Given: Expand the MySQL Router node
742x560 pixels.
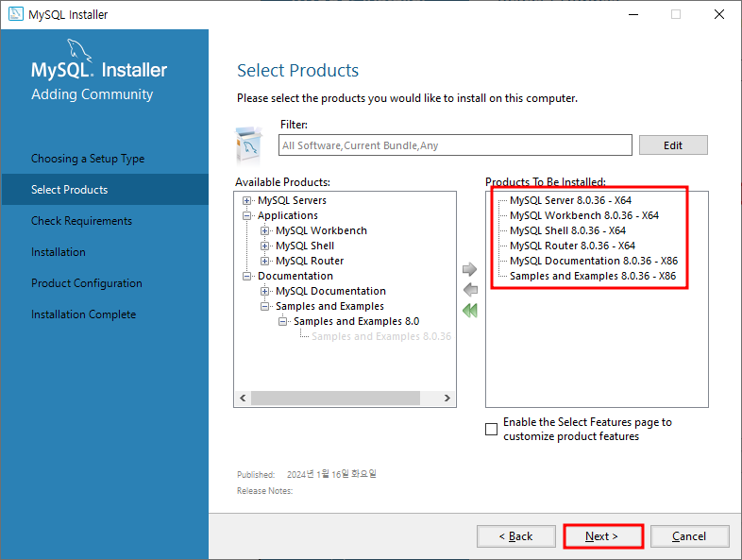Looking at the screenshot, I should point(264,262).
